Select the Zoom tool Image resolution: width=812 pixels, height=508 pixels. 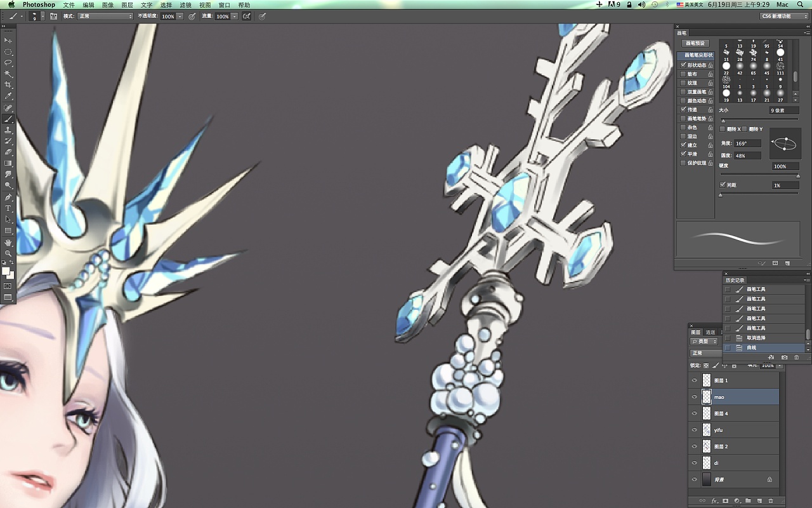point(8,253)
